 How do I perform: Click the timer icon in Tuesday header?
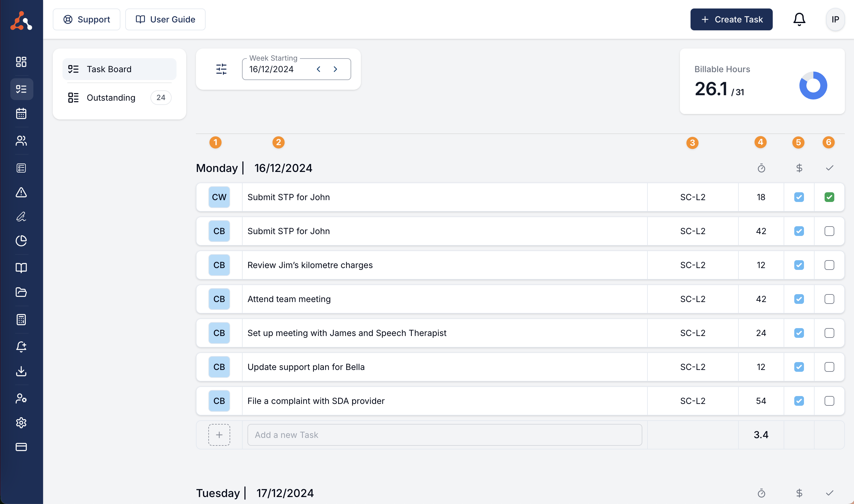(x=761, y=493)
